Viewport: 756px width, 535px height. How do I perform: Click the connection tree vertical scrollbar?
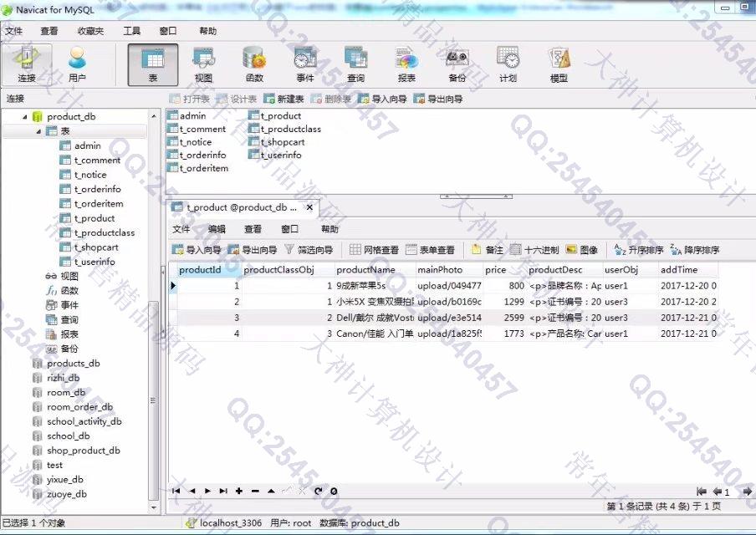click(153, 400)
